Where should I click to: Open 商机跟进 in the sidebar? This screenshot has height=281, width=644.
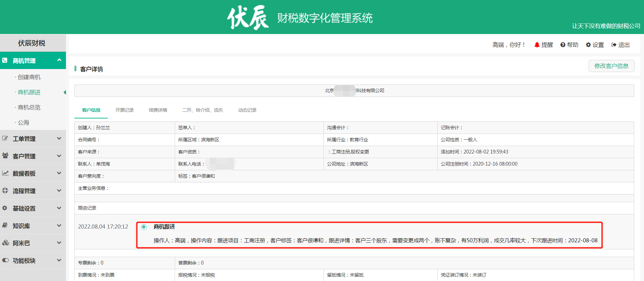pyautogui.click(x=29, y=92)
